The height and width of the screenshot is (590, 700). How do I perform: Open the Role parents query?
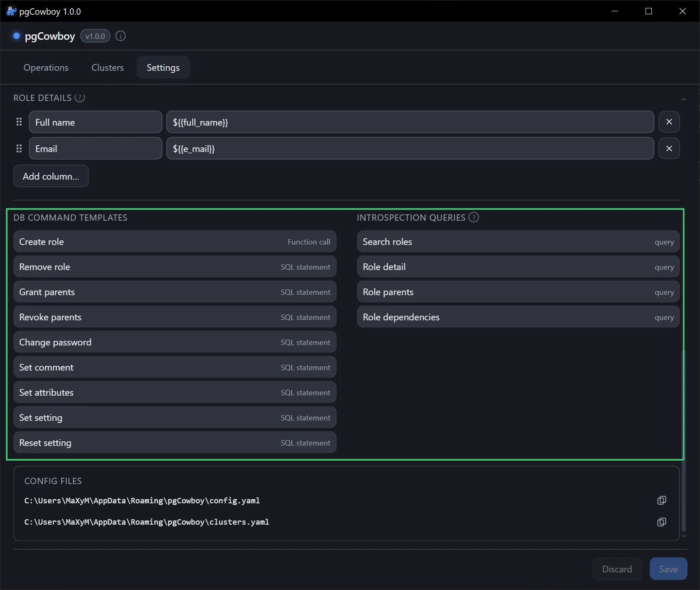coord(518,292)
